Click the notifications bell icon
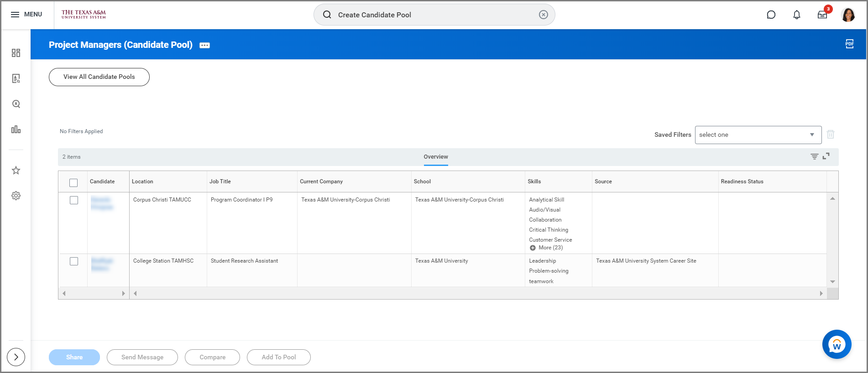Viewport: 868px width, 373px height. (x=796, y=15)
